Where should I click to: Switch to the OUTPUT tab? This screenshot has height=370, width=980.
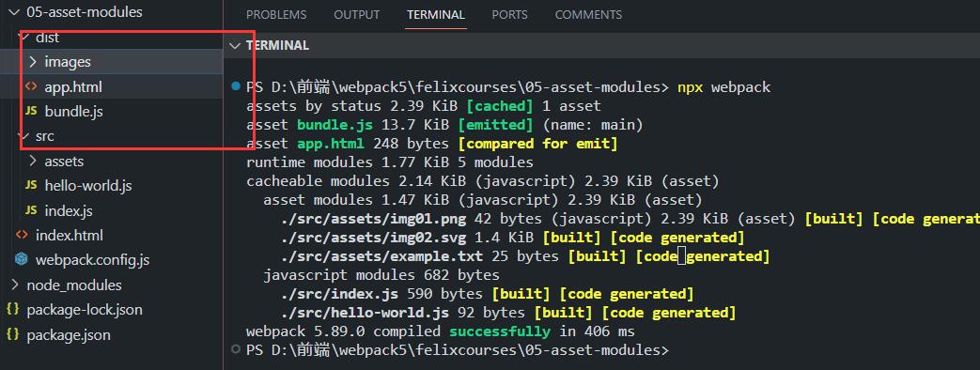tap(357, 14)
